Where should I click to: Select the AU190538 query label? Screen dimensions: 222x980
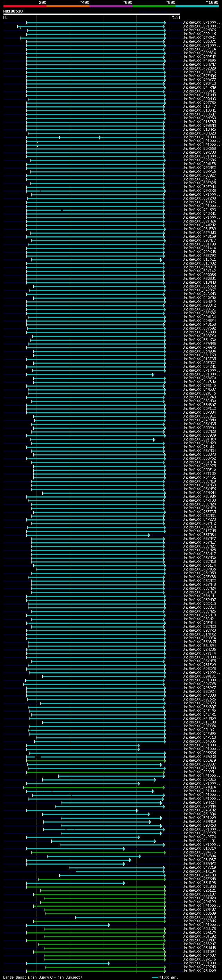coord(13,11)
